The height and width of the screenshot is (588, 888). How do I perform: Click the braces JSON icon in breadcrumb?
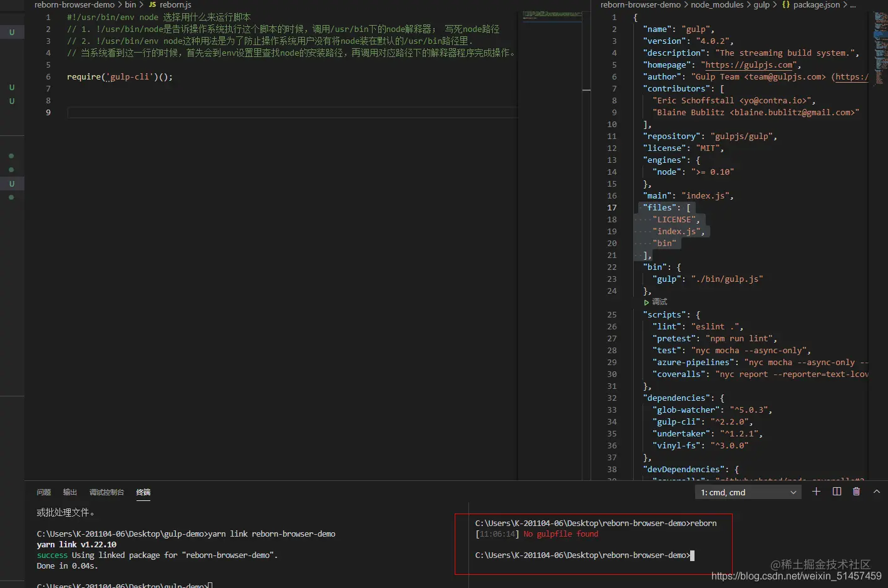786,4
